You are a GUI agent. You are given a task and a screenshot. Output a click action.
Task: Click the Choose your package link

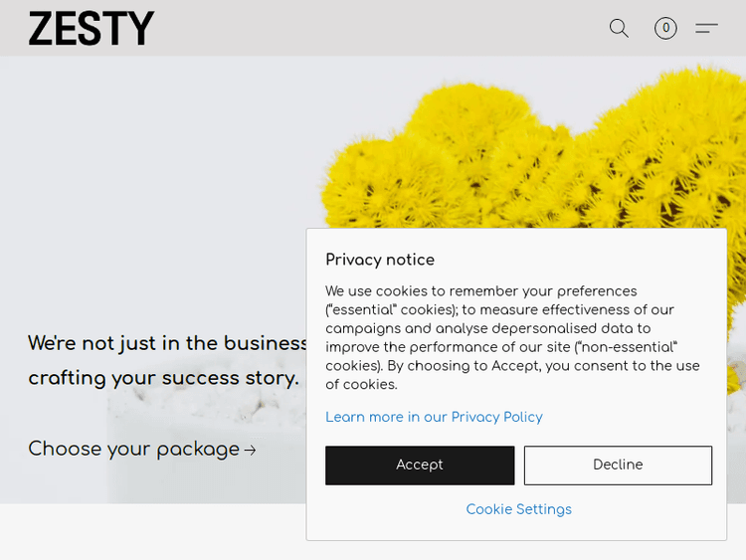pos(133,449)
